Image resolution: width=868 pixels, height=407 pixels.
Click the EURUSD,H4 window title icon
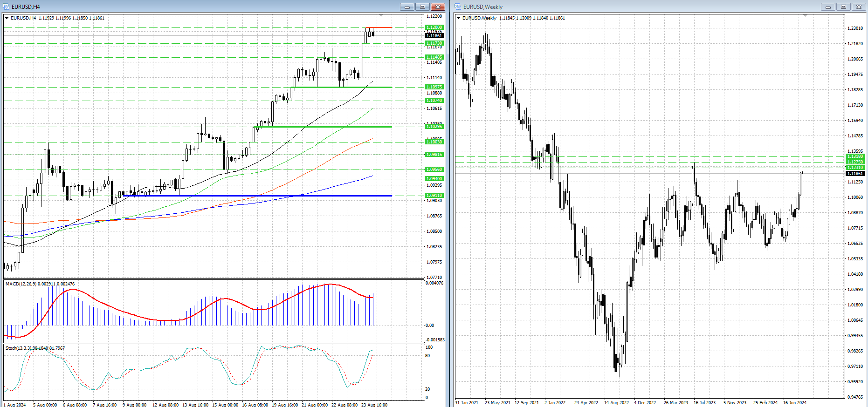click(x=7, y=7)
